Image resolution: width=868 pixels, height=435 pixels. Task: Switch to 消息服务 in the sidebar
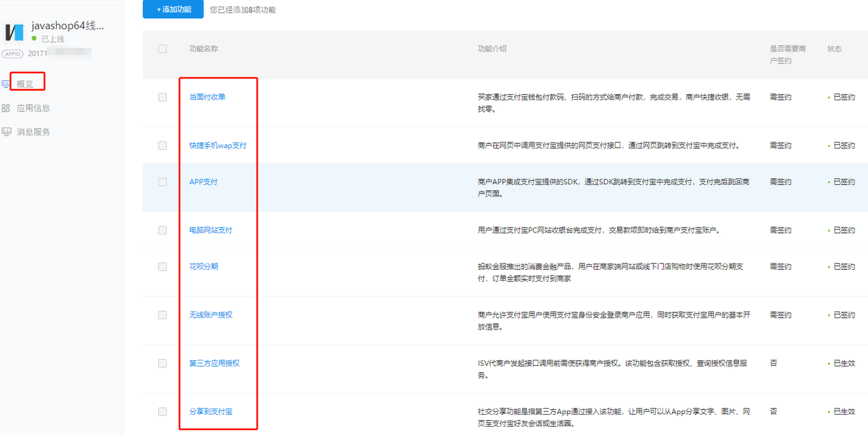[33, 131]
